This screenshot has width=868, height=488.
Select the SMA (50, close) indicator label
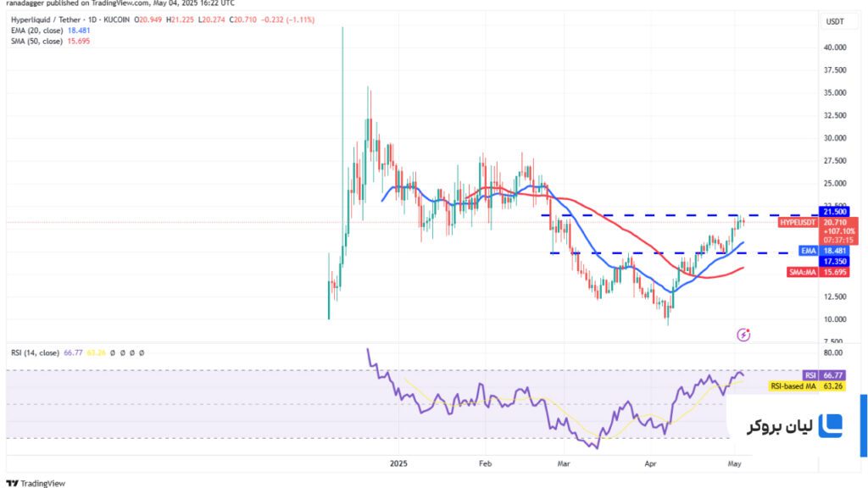pyautogui.click(x=36, y=41)
